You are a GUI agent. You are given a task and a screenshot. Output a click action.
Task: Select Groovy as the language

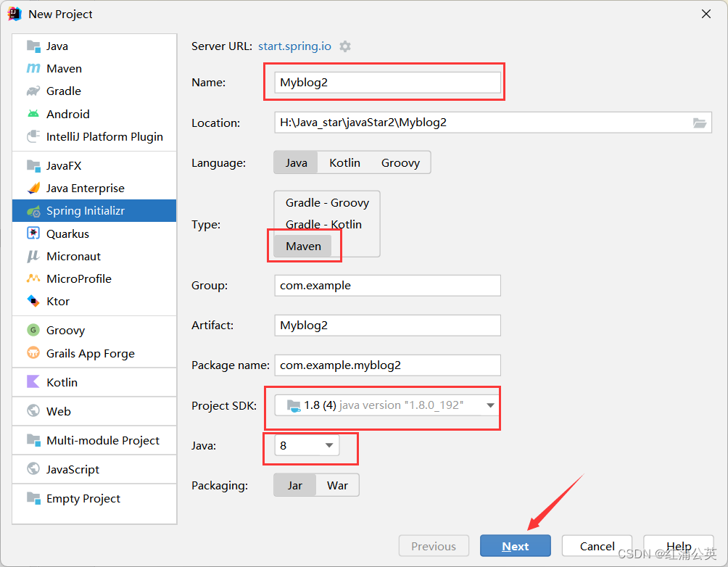click(x=401, y=162)
